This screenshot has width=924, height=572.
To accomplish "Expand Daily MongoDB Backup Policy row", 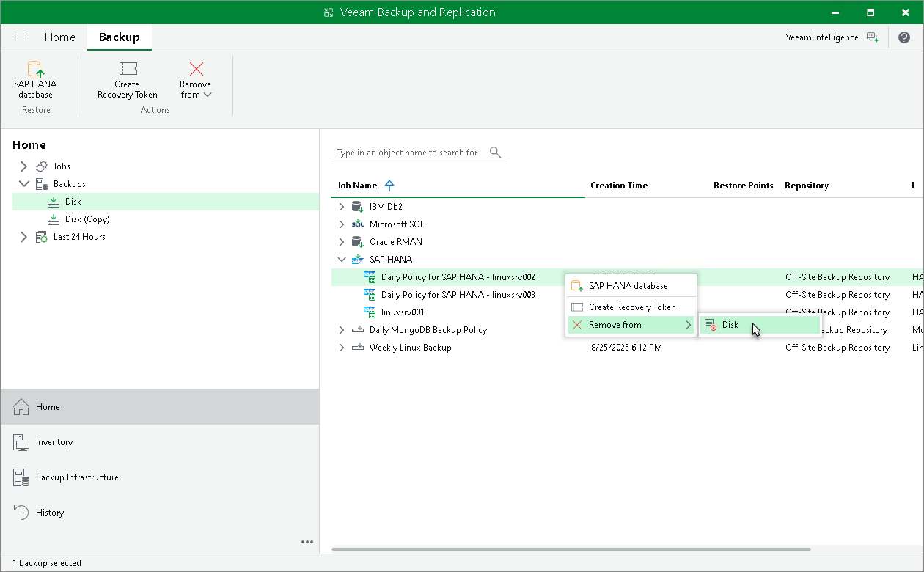I will (x=341, y=330).
